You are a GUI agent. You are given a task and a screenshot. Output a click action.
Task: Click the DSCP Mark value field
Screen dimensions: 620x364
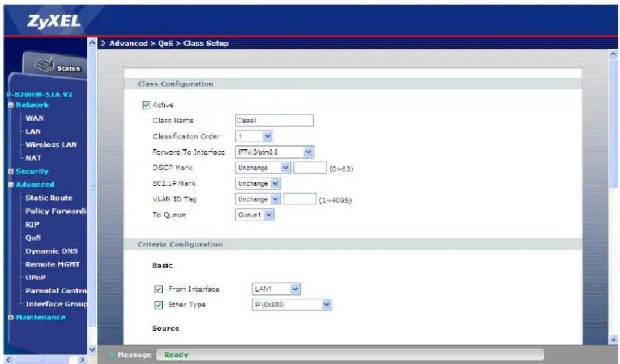click(310, 168)
